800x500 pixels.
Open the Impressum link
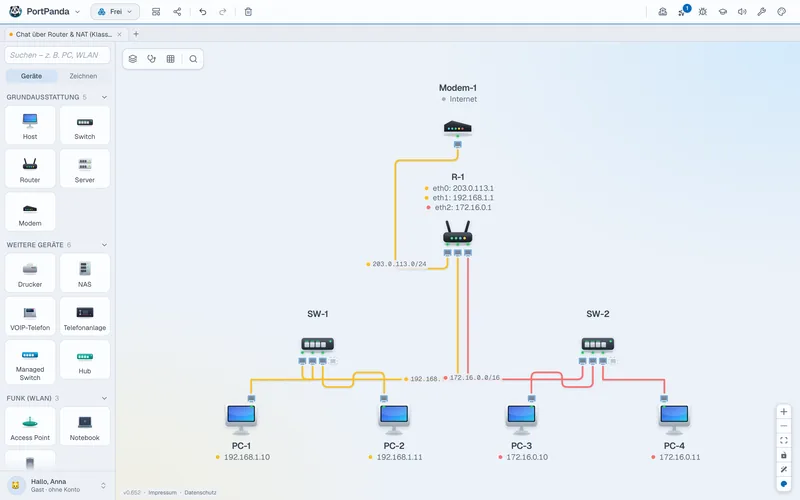pos(162,492)
